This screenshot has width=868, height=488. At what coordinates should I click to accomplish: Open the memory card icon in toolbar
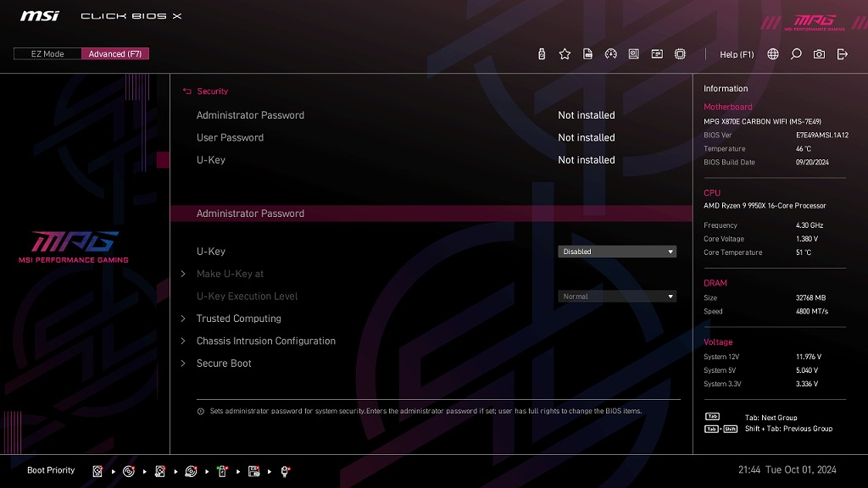(x=657, y=53)
